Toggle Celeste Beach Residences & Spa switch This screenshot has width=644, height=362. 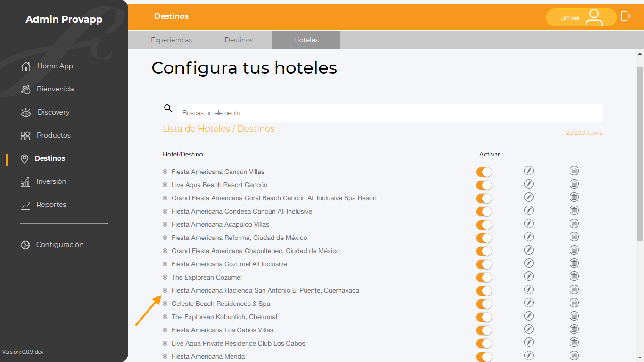tap(484, 304)
